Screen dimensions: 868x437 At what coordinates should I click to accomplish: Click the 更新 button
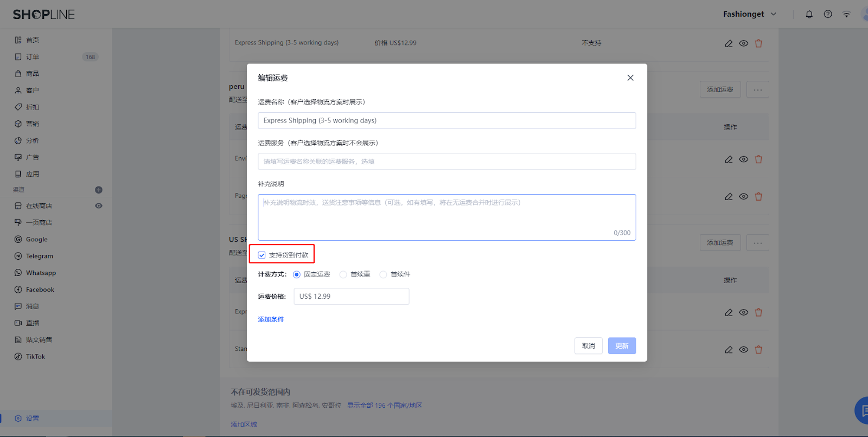622,346
